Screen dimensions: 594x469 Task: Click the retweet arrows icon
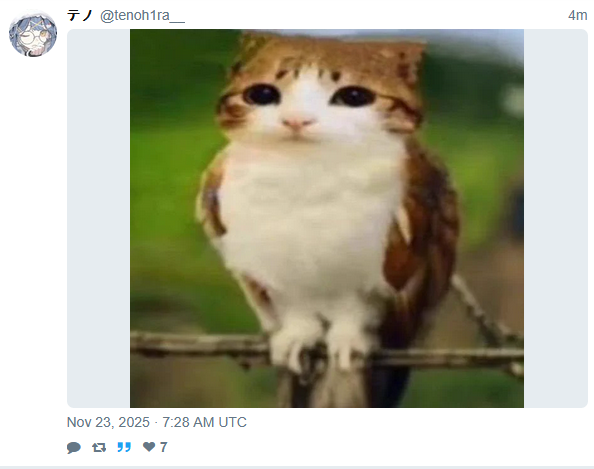pyautogui.click(x=99, y=447)
